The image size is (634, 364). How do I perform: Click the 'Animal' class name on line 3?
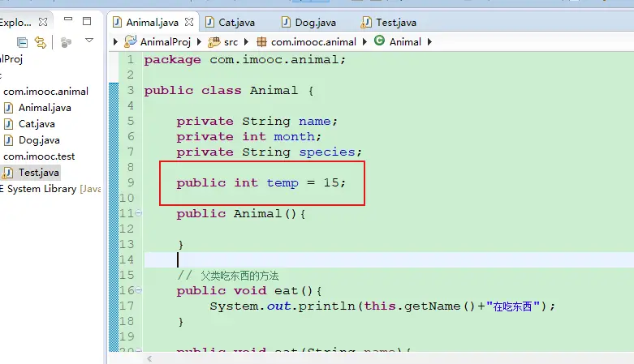click(274, 91)
